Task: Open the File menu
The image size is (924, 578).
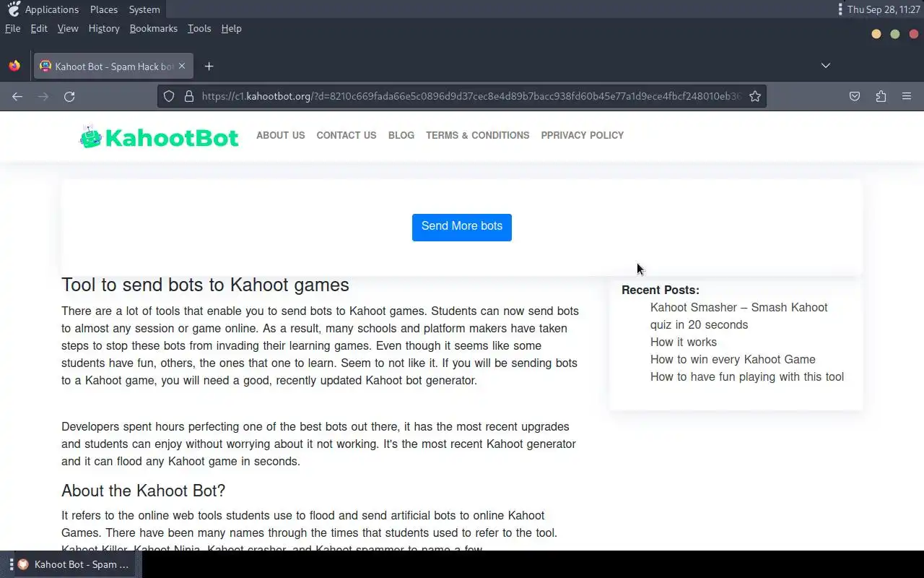Action: click(12, 28)
